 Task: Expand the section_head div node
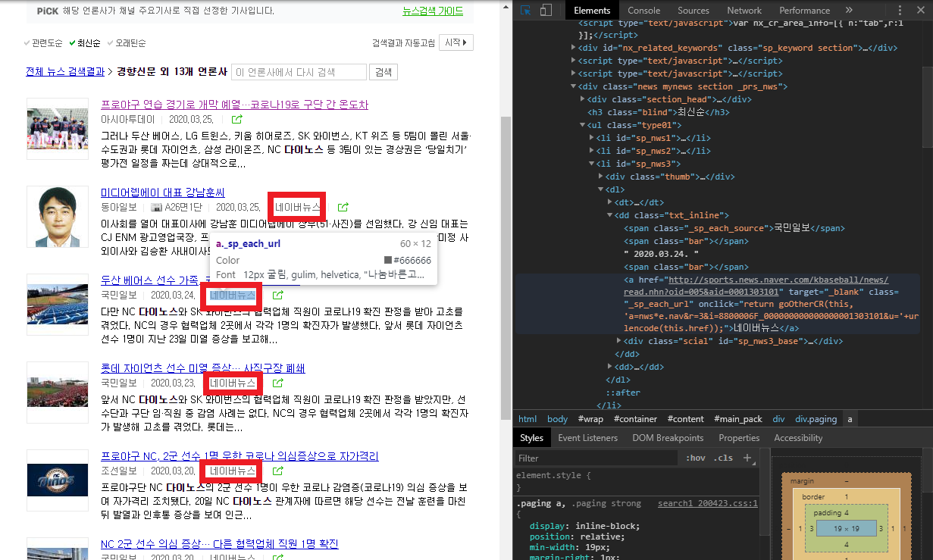pos(582,99)
